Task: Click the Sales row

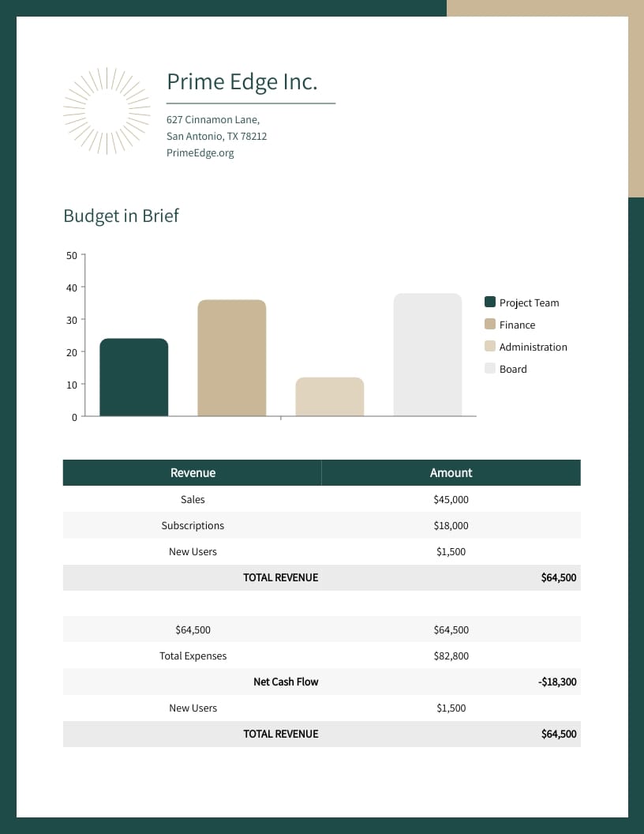Action: [x=193, y=499]
